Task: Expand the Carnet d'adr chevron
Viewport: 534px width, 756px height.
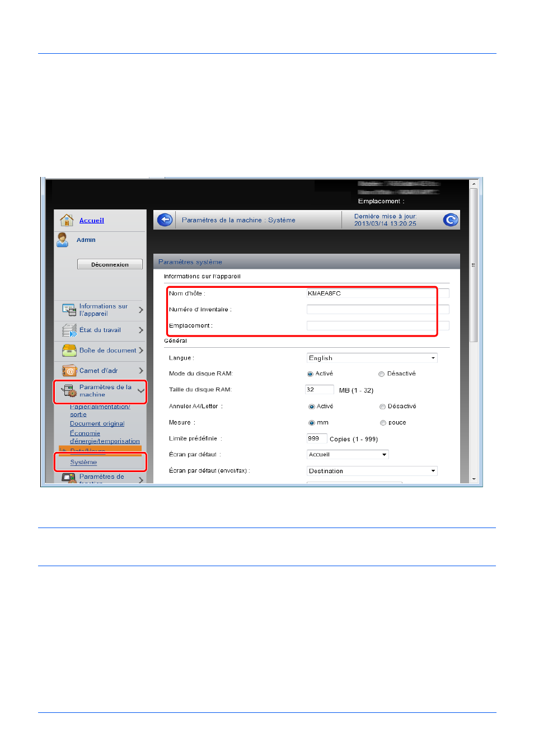Action: [x=141, y=371]
